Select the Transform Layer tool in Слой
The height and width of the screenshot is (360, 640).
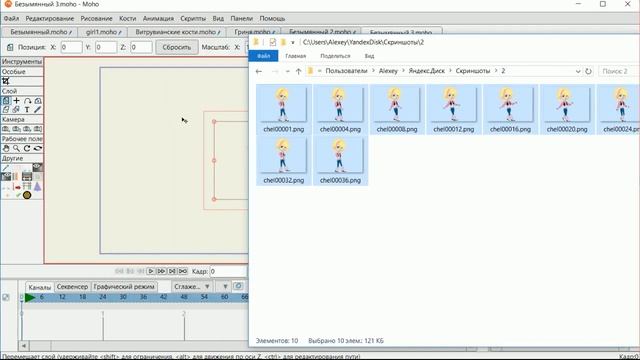pyautogui.click(x=6, y=100)
